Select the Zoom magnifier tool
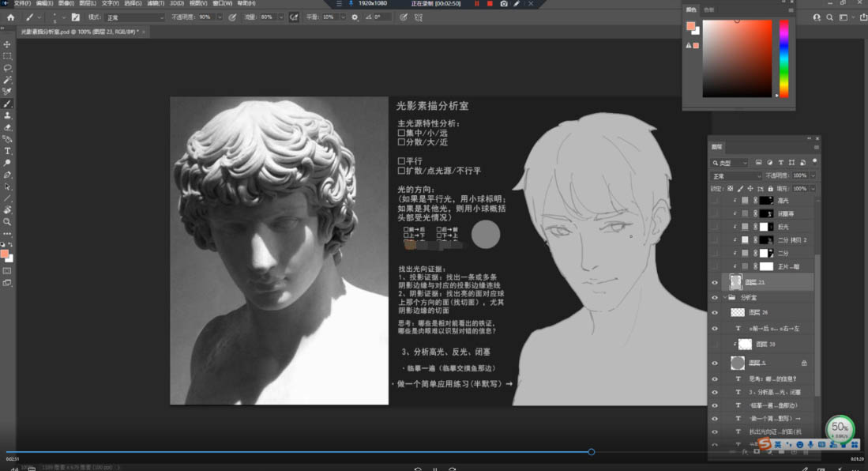Screen dimensions: 868x471 [x=7, y=221]
